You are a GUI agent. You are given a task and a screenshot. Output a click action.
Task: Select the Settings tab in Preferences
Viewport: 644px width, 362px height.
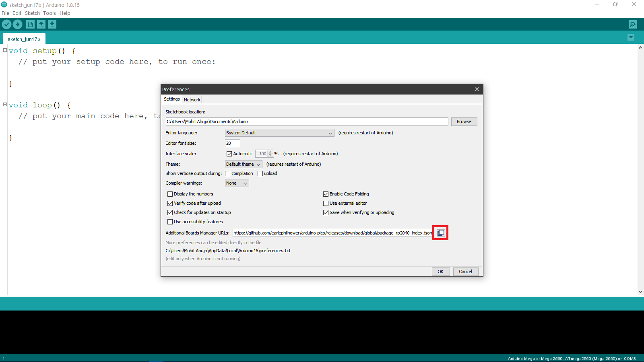(172, 99)
